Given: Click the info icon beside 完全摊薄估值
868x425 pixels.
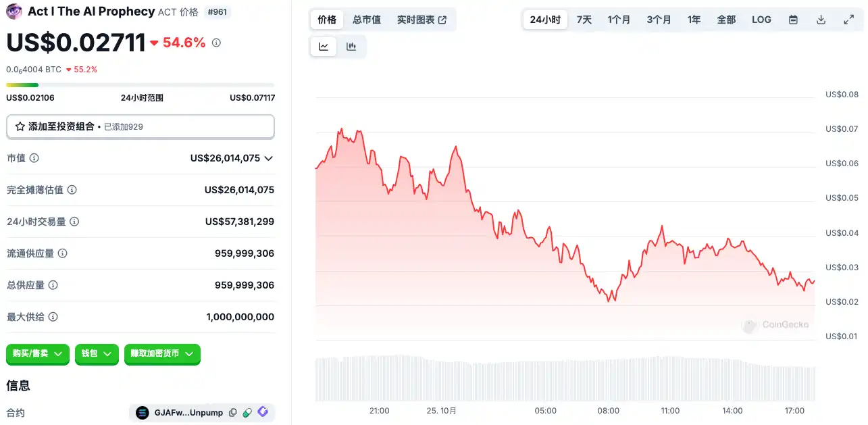Looking at the screenshot, I should point(72,190).
